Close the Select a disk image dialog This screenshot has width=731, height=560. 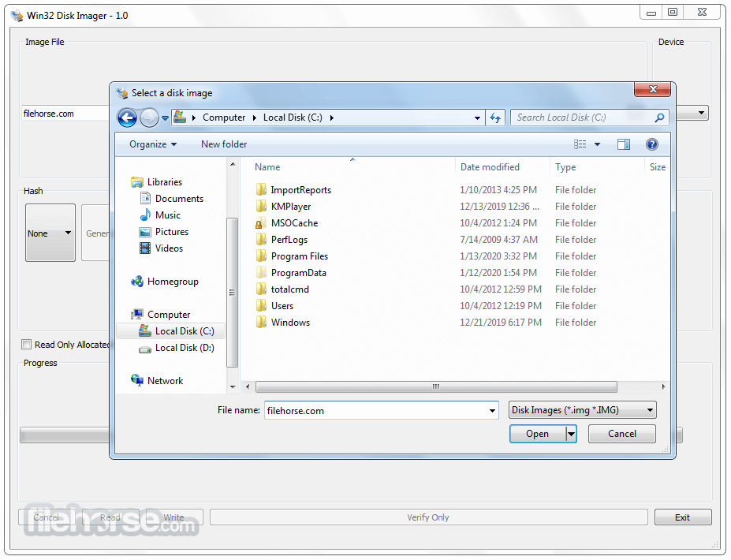pos(653,89)
